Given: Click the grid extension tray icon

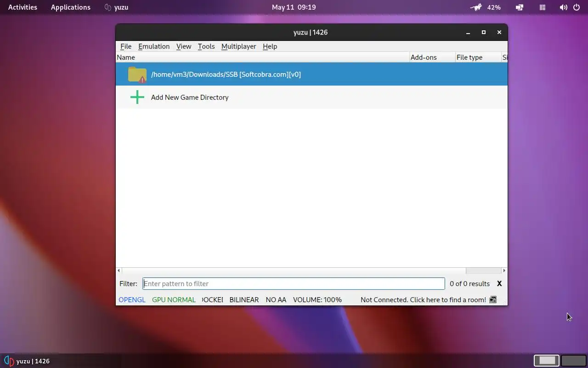Looking at the screenshot, I should click(x=543, y=7).
